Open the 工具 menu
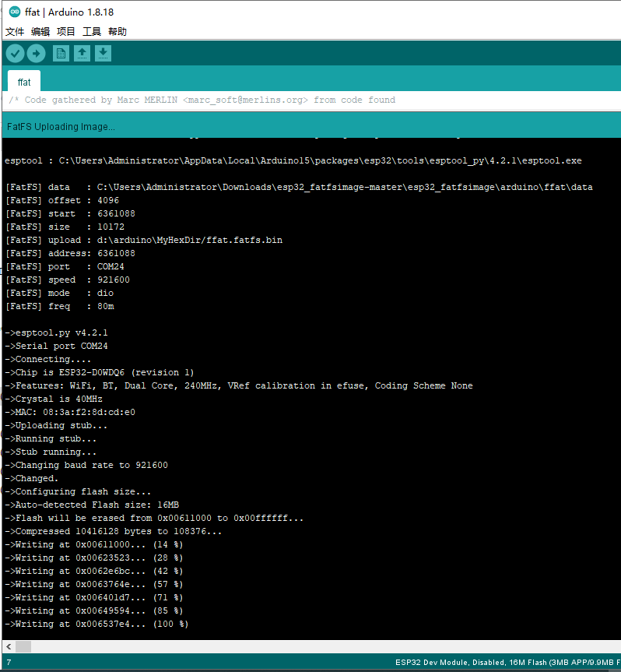 tap(92, 32)
